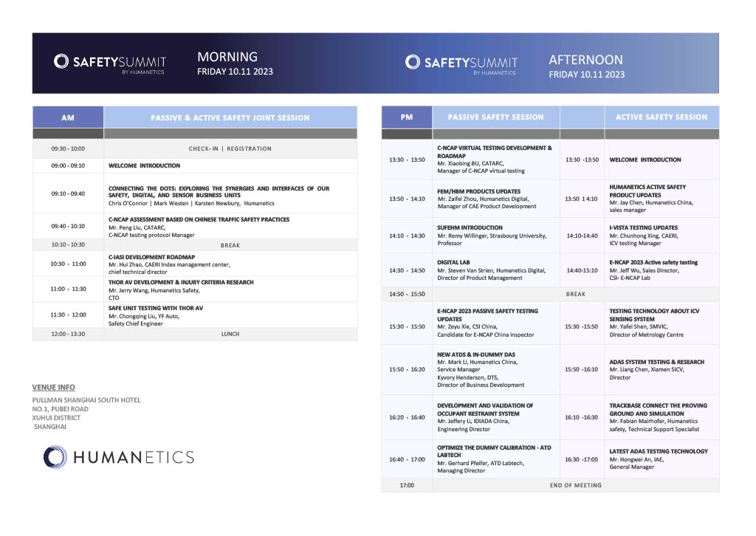The width and height of the screenshot is (756, 536).
Task: Click the Safety Summit logo beside AFTERNOON
Action: [x=461, y=64]
